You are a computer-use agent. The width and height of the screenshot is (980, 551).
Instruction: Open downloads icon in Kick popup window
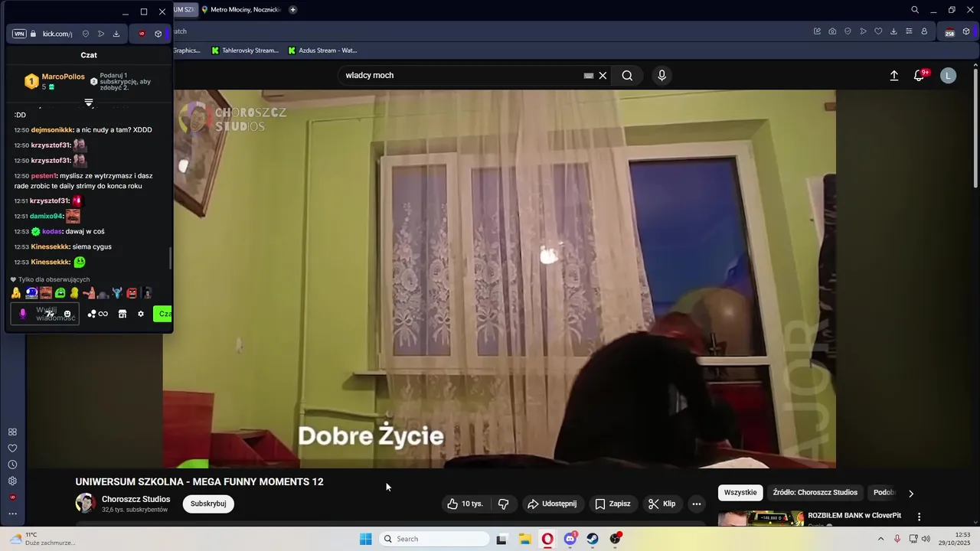click(x=116, y=34)
